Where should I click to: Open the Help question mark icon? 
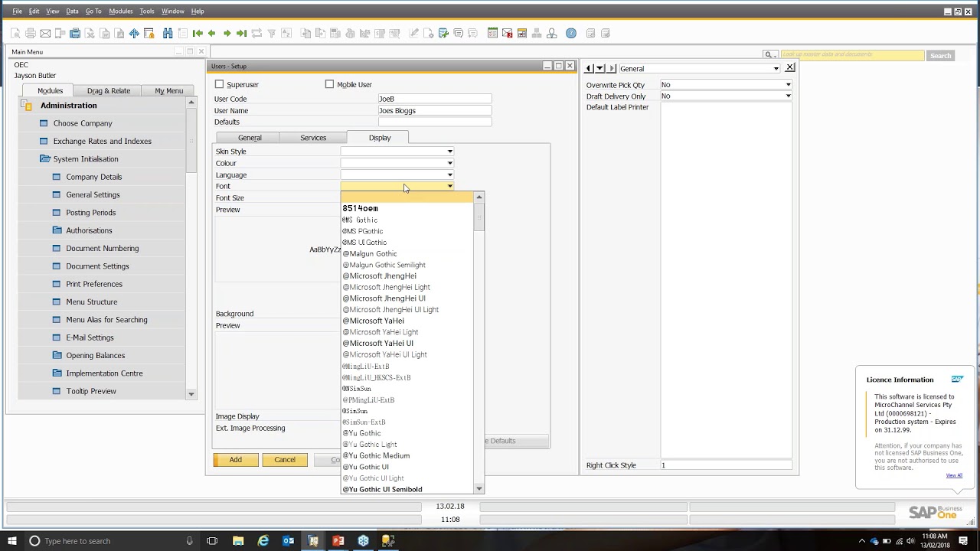(x=570, y=33)
